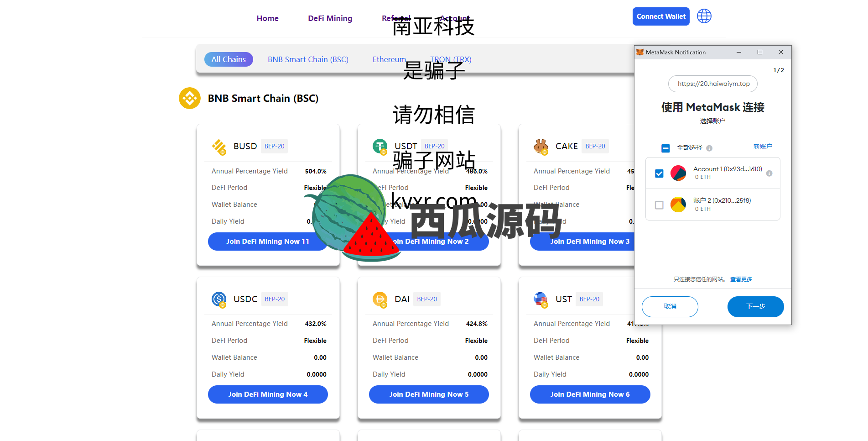Select the BNB Smart Chain (BSC) tab
The height and width of the screenshot is (441, 868).
pos(308,59)
